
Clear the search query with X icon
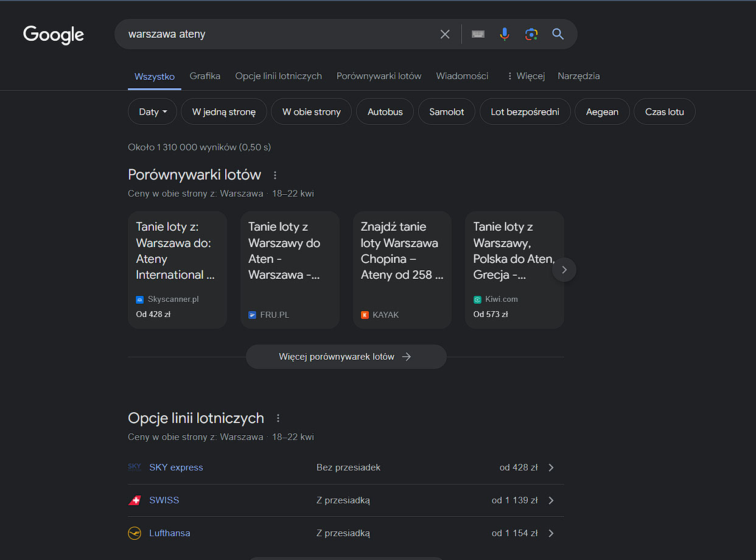coord(445,34)
